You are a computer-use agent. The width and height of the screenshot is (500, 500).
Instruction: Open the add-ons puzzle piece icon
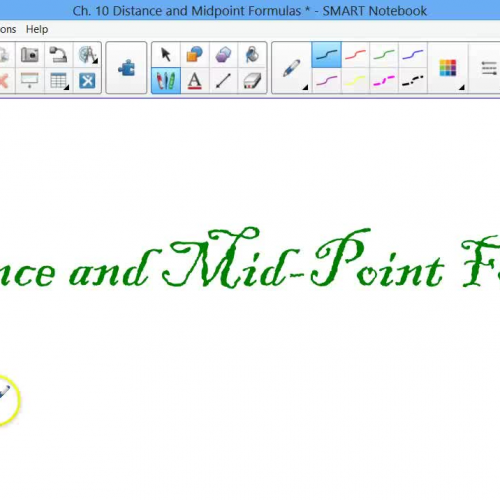pos(127,68)
